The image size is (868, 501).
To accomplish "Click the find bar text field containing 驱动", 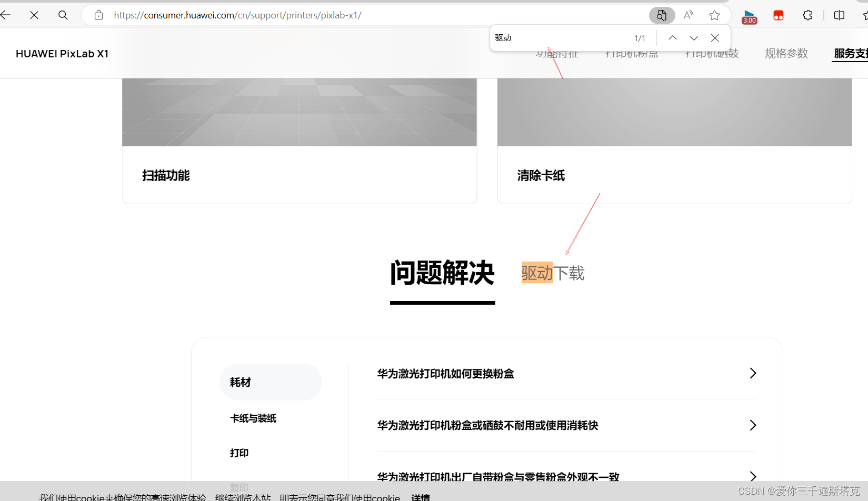I will pyautogui.click(x=561, y=38).
